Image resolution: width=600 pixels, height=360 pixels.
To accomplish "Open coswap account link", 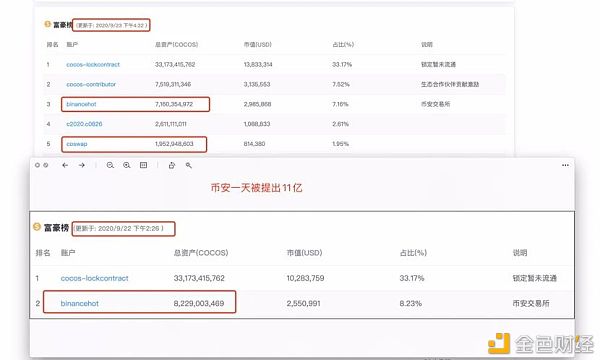I will 77,144.
